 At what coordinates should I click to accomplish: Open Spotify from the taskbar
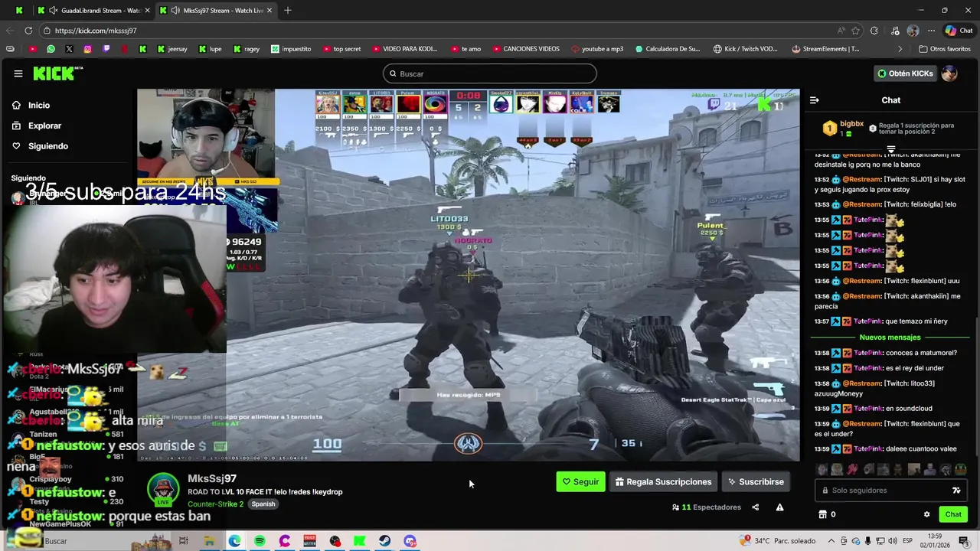(260, 541)
